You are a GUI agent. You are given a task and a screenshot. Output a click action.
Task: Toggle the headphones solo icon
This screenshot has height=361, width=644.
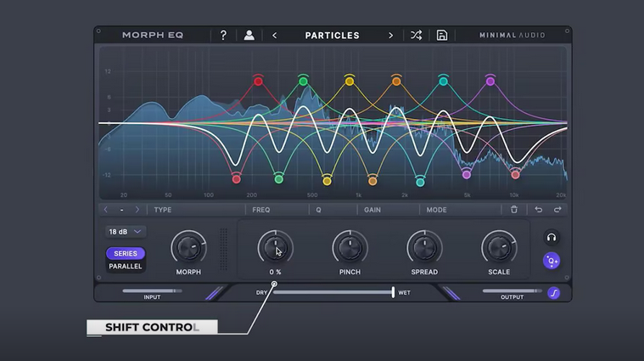pyautogui.click(x=552, y=238)
